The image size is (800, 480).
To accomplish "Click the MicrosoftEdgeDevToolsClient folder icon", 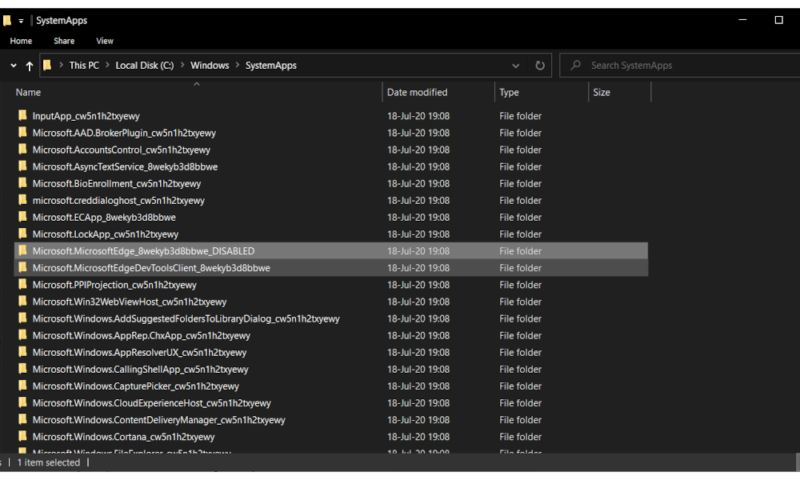I will 22,267.
